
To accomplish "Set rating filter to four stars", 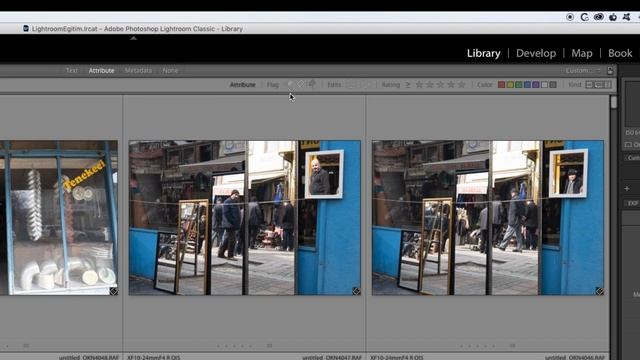I will 451,84.
